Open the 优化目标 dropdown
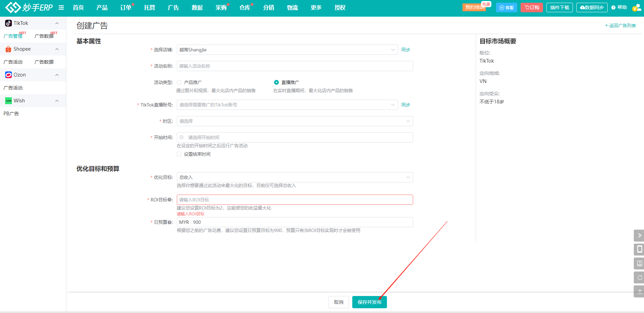Image resolution: width=644 pixels, height=313 pixels. point(295,177)
